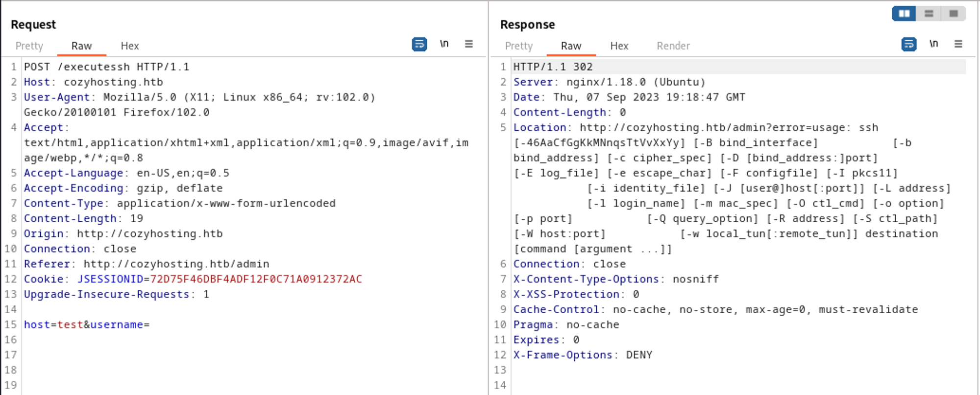This screenshot has width=980, height=395.
Task: Open Request panel hamburger options menu
Action: click(469, 44)
